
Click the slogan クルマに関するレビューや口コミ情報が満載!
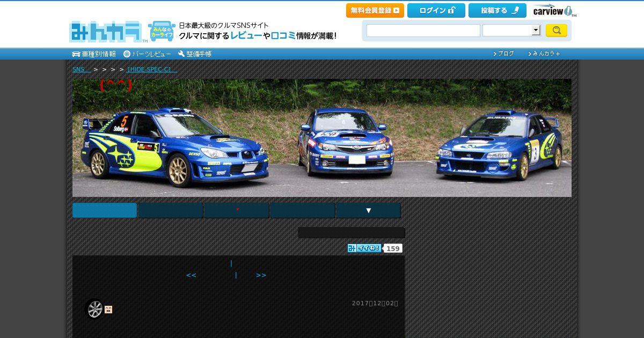(258, 36)
